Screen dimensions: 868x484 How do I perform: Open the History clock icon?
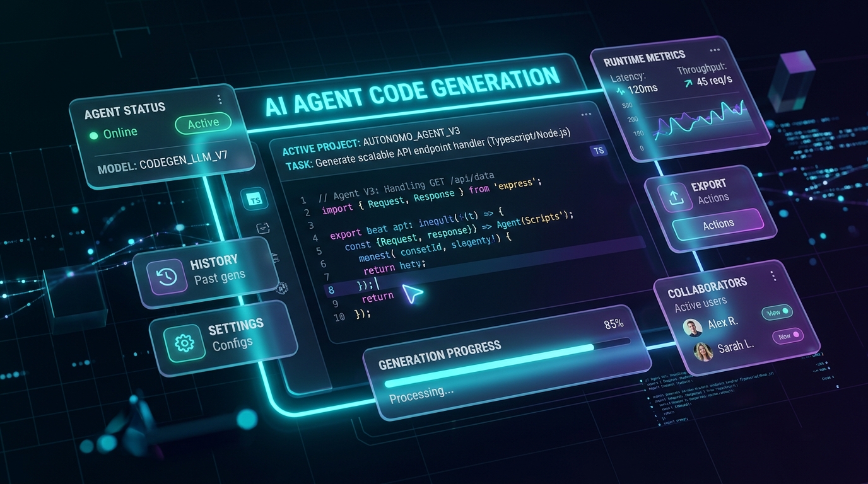pos(166,278)
